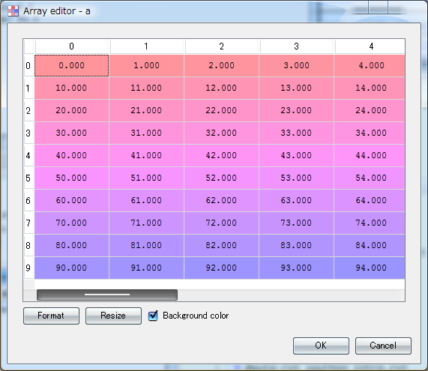Select column header 3
Viewport: 428px width, 371px height.
click(x=297, y=46)
